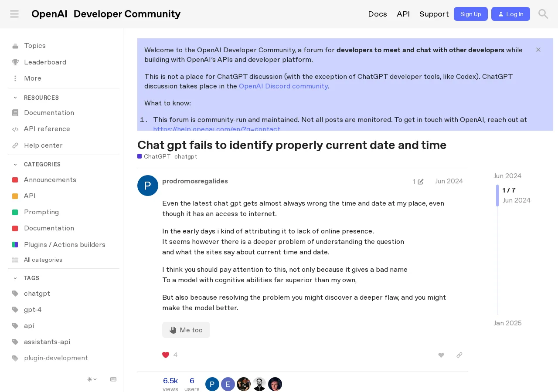Show who liked via red heart
Screen dimensions: 558x392
[166, 355]
